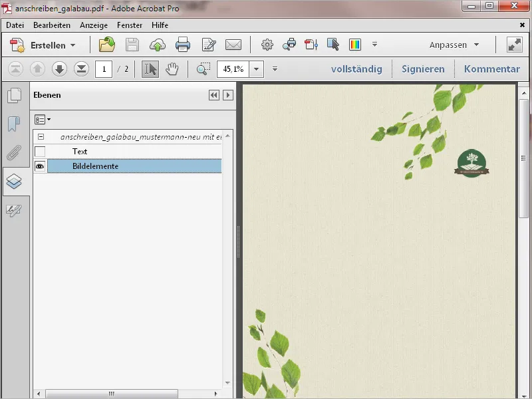Click document vertical scrollbar thumb
Viewport: 532px width, 399px height.
coord(524,158)
